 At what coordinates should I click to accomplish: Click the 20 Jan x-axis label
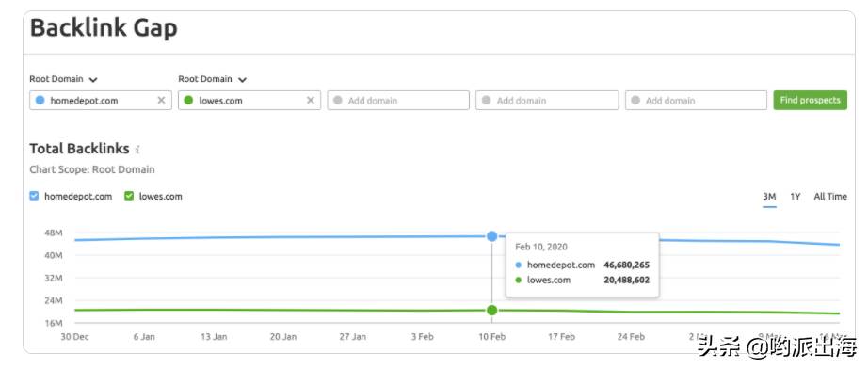(x=282, y=336)
